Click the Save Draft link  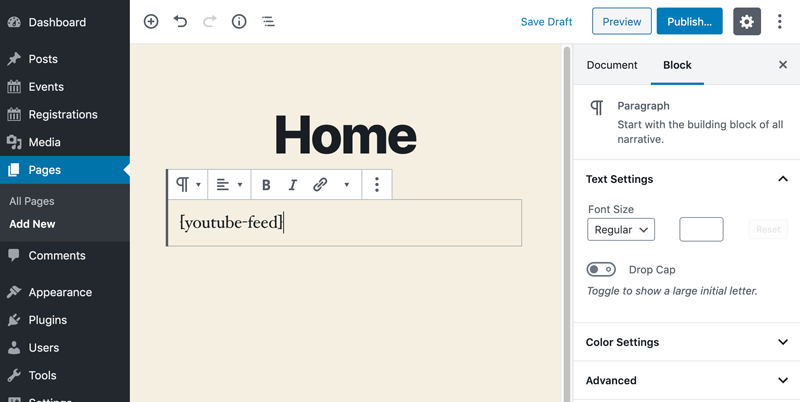click(x=546, y=22)
